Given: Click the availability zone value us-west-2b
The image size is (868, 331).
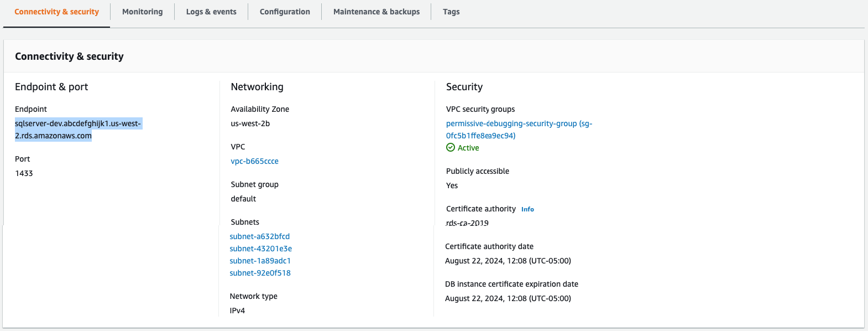Looking at the screenshot, I should (250, 123).
